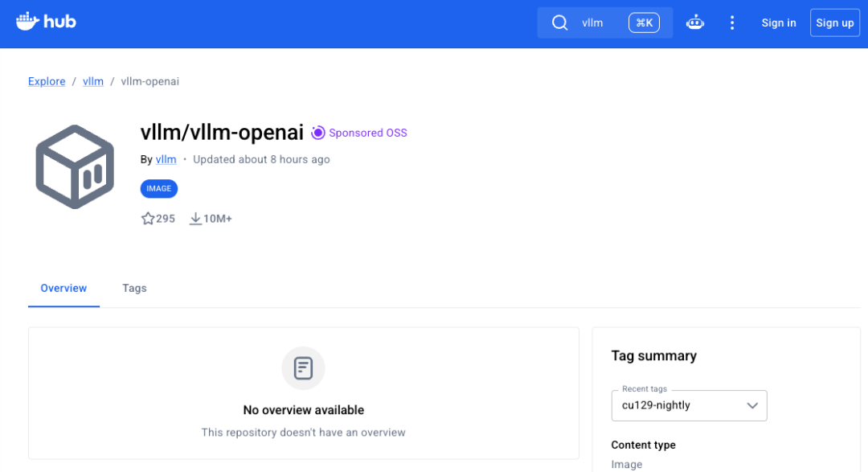Click the 295 star count
The height and width of the screenshot is (472, 868).
click(166, 219)
